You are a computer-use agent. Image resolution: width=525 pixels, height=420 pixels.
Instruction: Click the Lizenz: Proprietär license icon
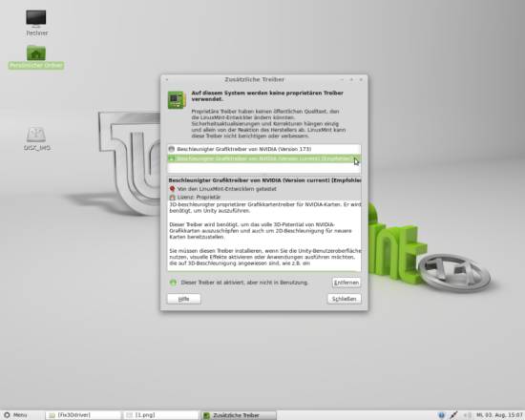point(172,198)
